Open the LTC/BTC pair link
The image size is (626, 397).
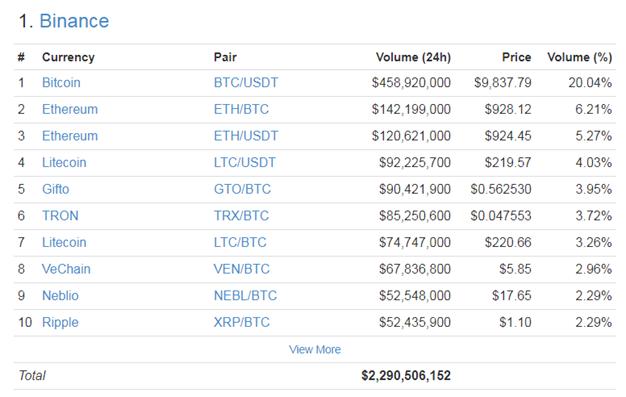[240, 242]
